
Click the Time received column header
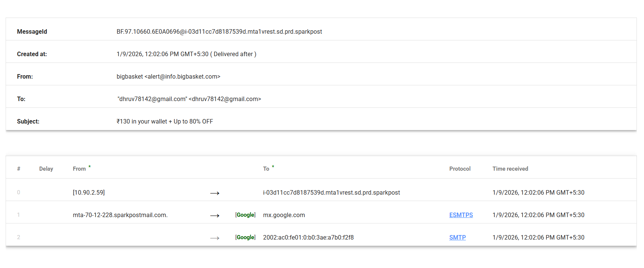[510, 169]
